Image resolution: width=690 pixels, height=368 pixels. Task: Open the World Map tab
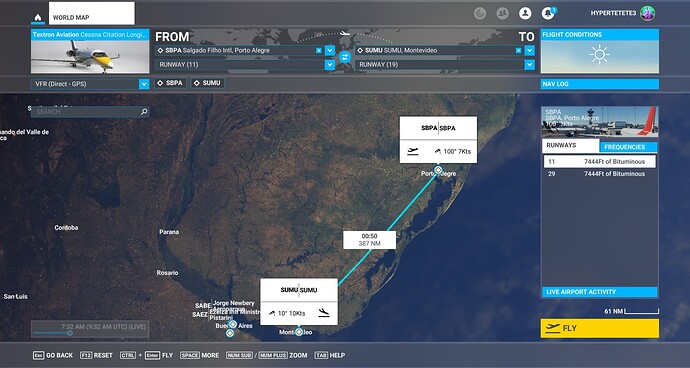tap(92, 13)
